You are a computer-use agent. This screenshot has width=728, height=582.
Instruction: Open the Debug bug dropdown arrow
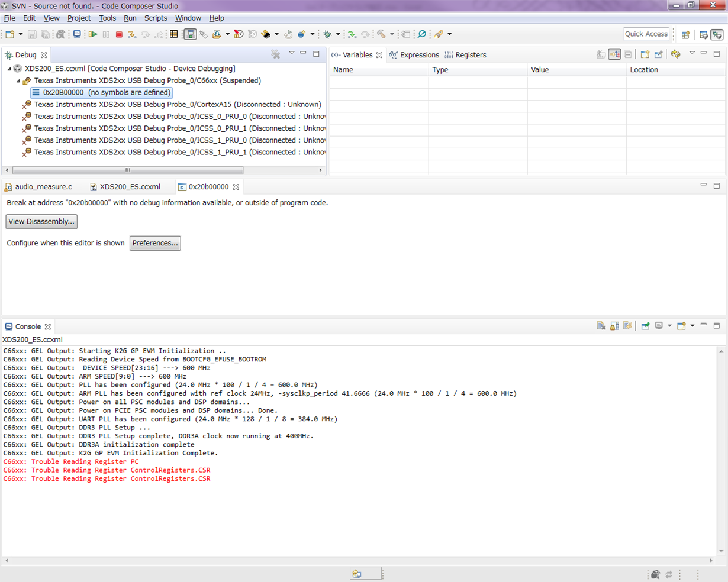tap(338, 34)
